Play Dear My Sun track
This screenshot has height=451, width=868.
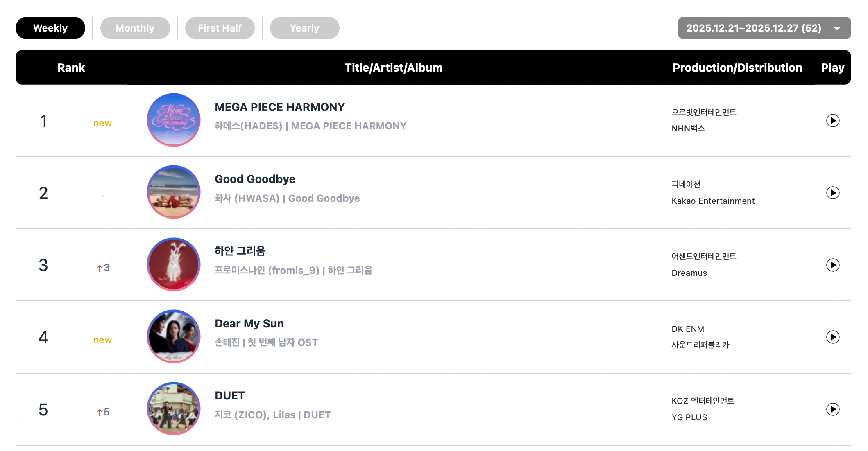click(832, 337)
